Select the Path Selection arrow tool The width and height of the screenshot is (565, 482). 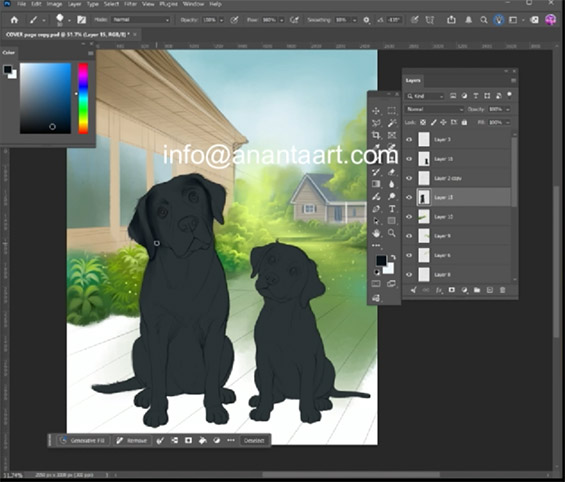coord(376,221)
